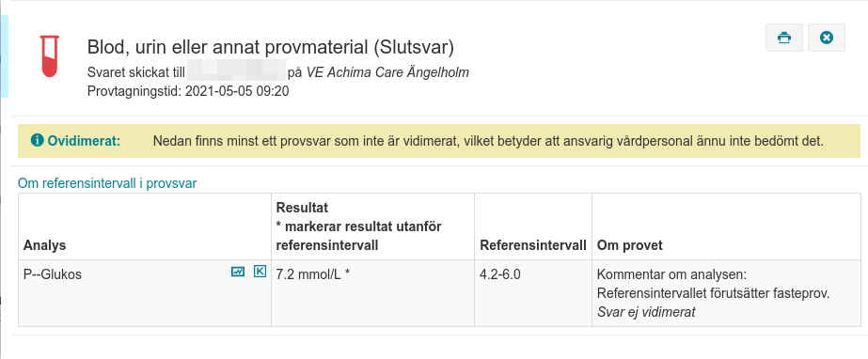Click the Provtagningstid date line
Viewport: 868px width, 359px height.
pyautogui.click(x=188, y=91)
